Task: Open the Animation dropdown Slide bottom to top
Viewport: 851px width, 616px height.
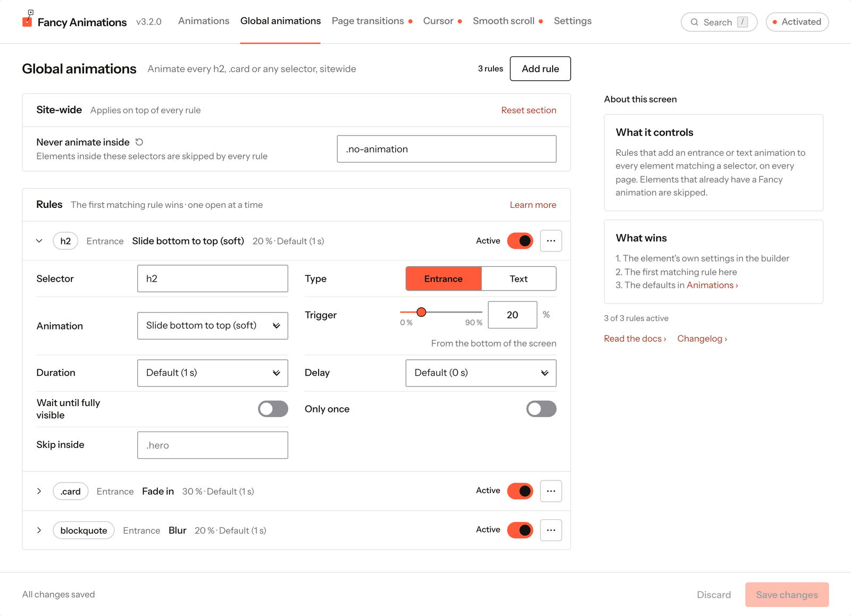Action: [x=213, y=325]
